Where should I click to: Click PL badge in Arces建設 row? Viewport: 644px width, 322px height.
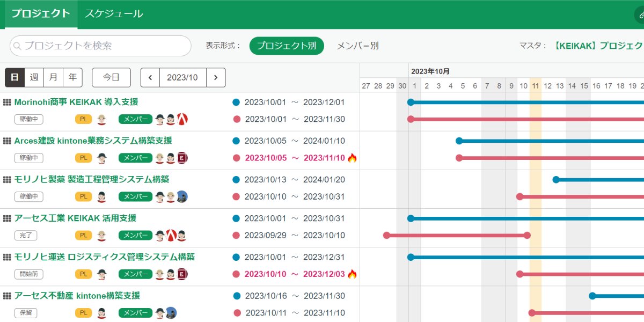click(83, 158)
